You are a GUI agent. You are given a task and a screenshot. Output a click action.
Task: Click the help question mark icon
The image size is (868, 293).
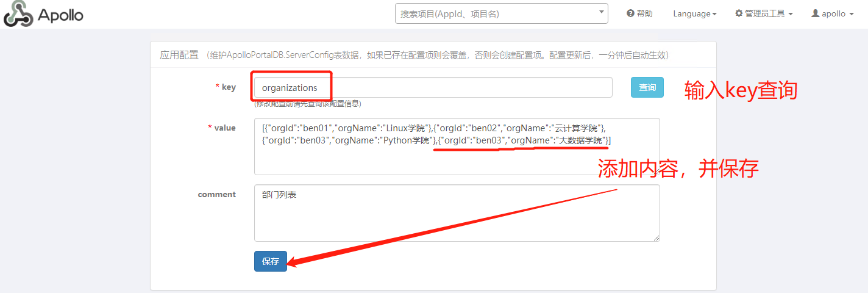pos(630,13)
